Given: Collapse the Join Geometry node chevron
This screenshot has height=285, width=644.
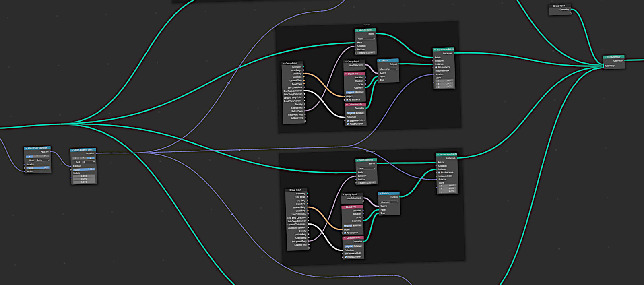Looking at the screenshot, I should (x=605, y=57).
